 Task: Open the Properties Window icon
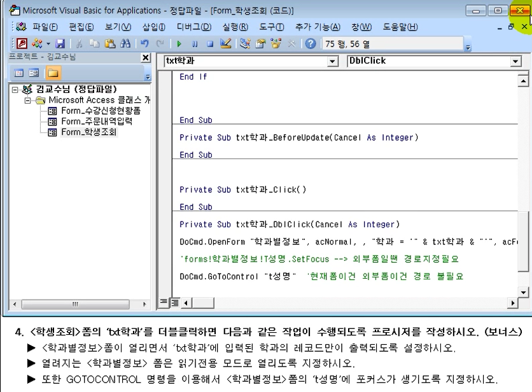(x=260, y=43)
